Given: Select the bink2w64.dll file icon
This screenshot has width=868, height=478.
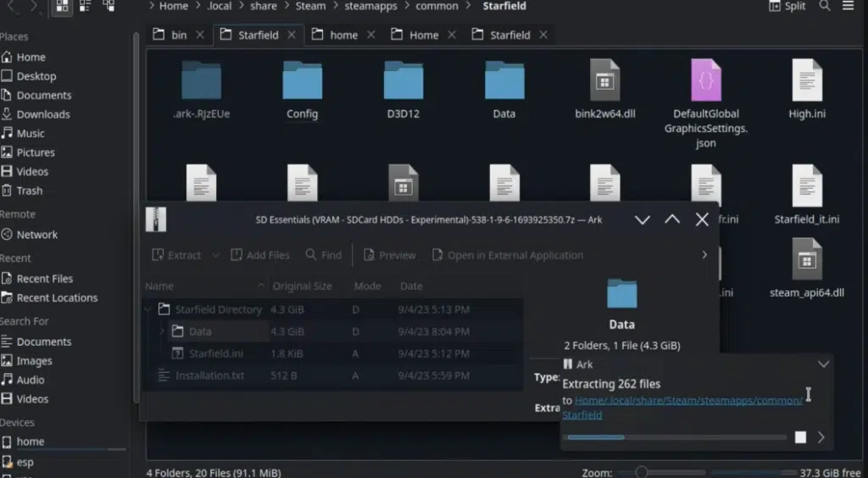Looking at the screenshot, I should pos(604,81).
